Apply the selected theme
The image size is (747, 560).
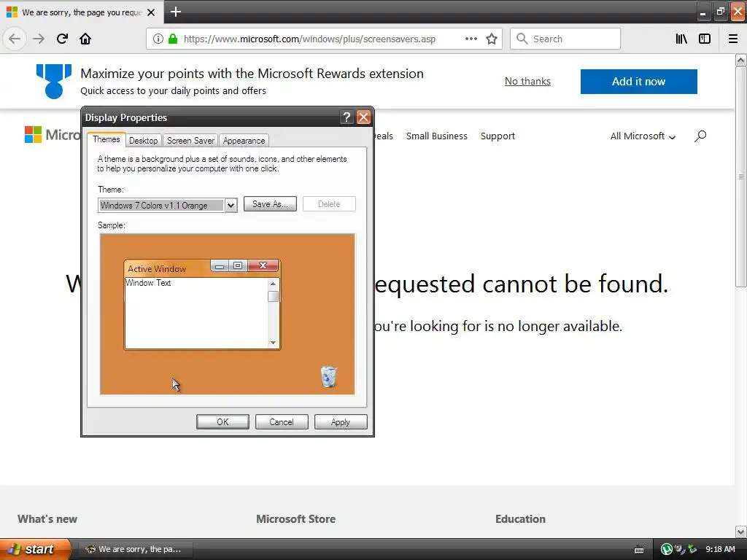point(341,422)
